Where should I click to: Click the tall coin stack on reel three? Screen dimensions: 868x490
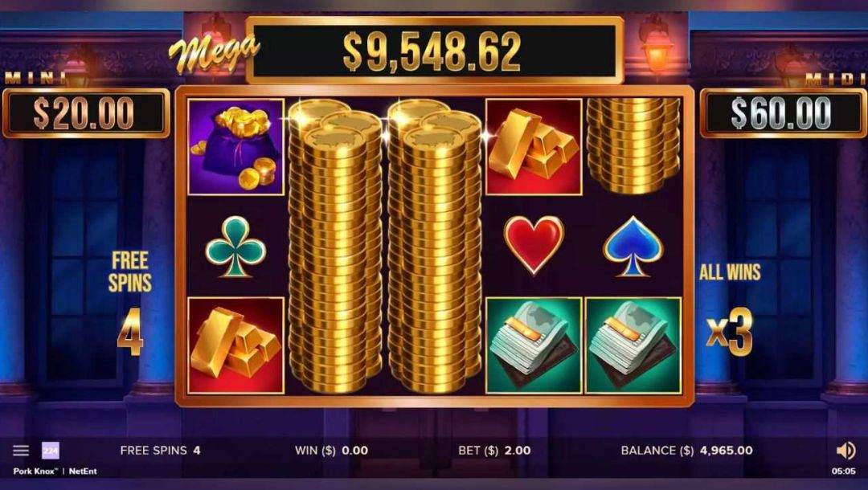tap(435, 246)
